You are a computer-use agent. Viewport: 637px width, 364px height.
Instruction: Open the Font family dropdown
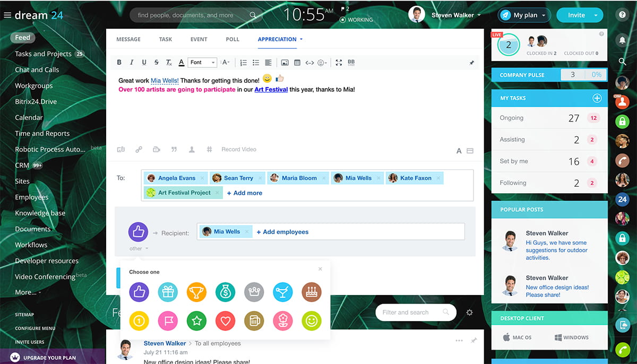(202, 63)
